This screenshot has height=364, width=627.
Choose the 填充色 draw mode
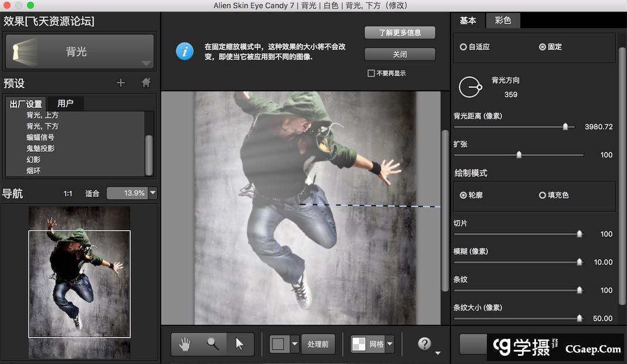[x=543, y=195]
